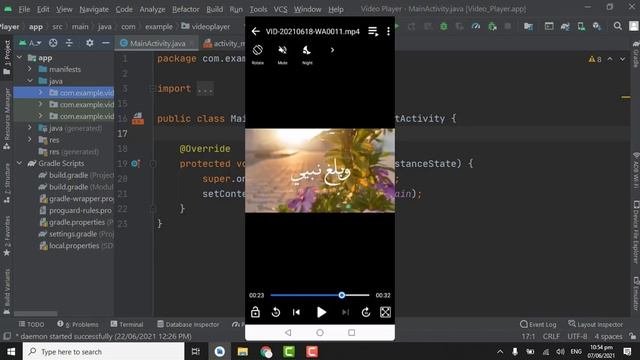Click the warnings indicator in editor

coord(595,59)
